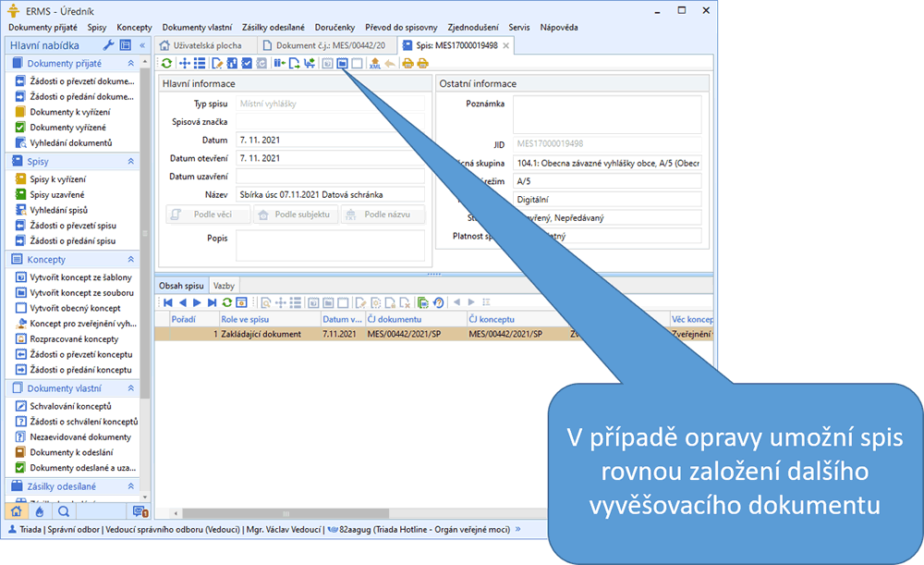Click the XML export icon in the toolbar
The width and height of the screenshot is (924, 565).
(374, 64)
